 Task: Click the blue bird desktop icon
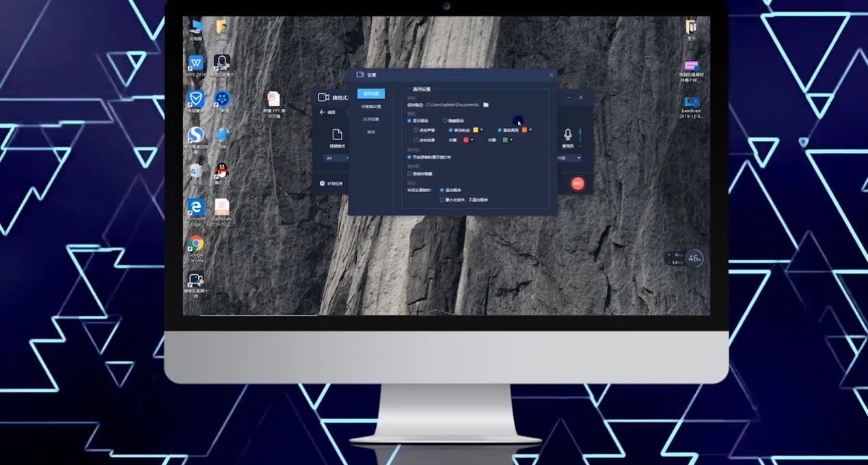pos(221,136)
